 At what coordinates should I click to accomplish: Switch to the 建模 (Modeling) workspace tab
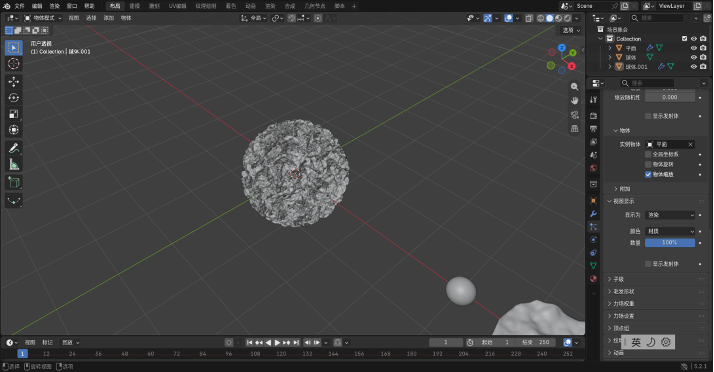pyautogui.click(x=134, y=6)
